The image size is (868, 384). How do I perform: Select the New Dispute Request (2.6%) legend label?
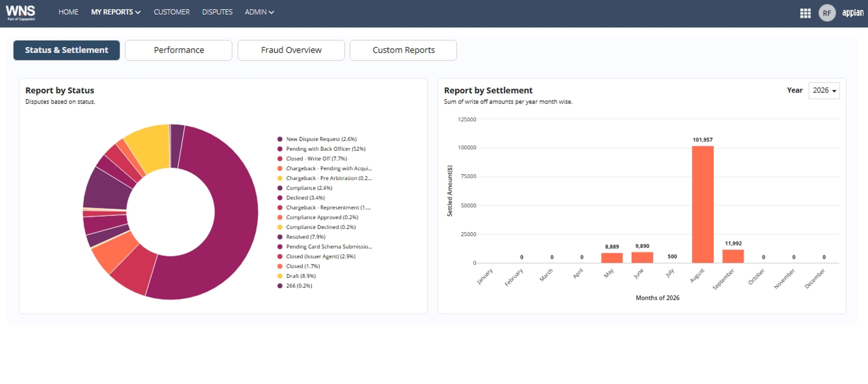click(321, 139)
